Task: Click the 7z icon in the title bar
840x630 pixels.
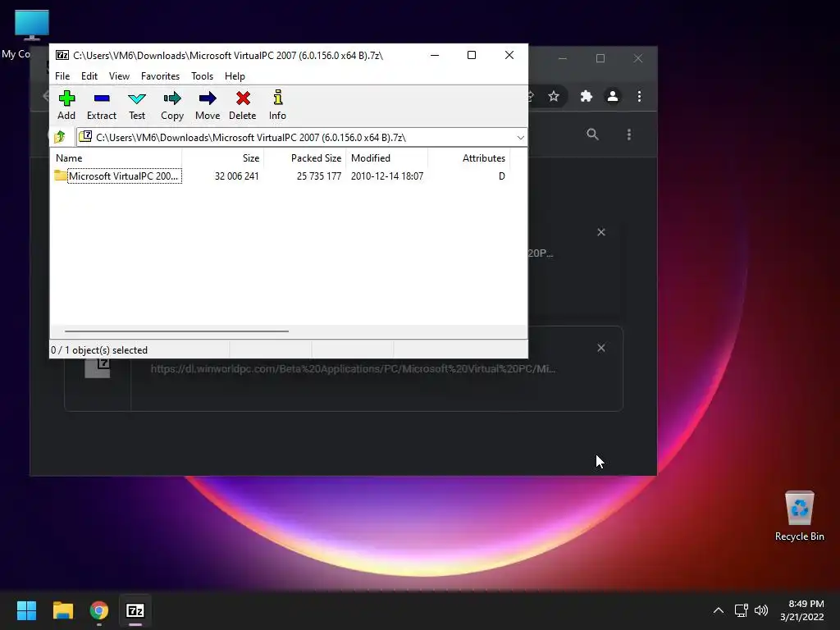Action: click(x=62, y=55)
